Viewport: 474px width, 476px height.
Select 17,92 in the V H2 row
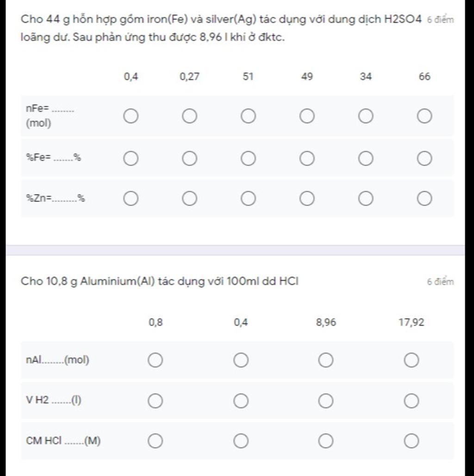[x=412, y=401]
